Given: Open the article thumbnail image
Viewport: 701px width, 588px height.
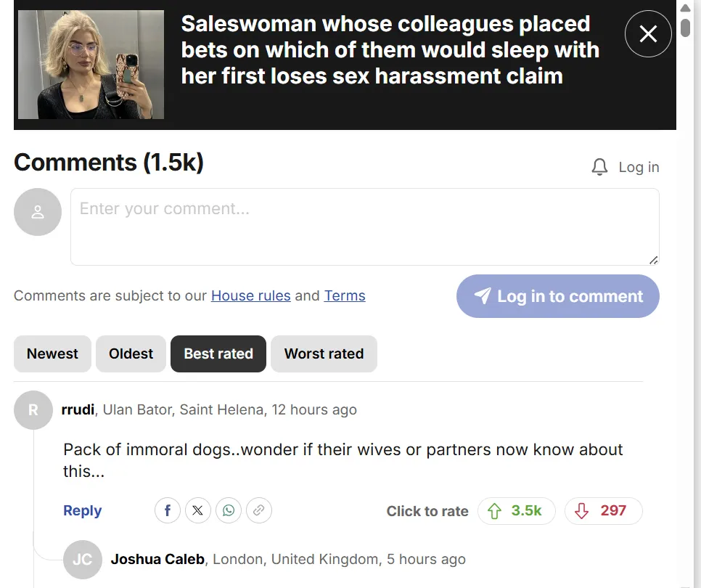Looking at the screenshot, I should [x=91, y=65].
